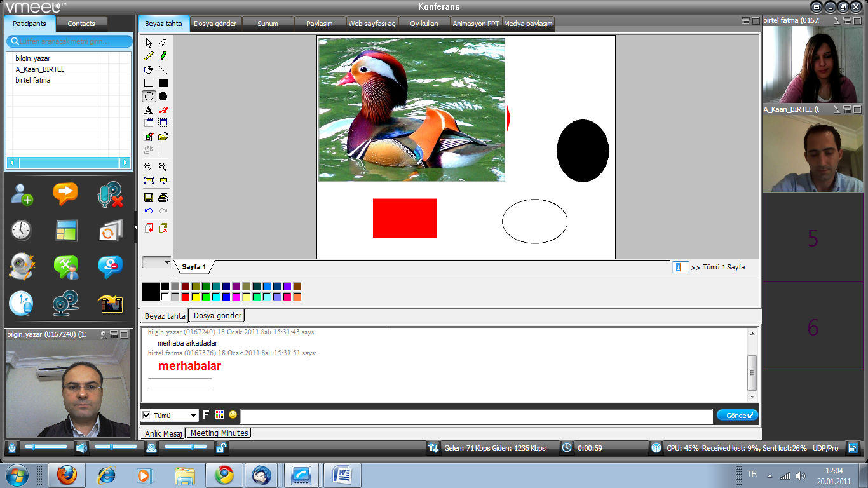Viewport: 868px width, 488px height.
Task: Select the Sayfa 1 page tab
Action: tap(194, 267)
